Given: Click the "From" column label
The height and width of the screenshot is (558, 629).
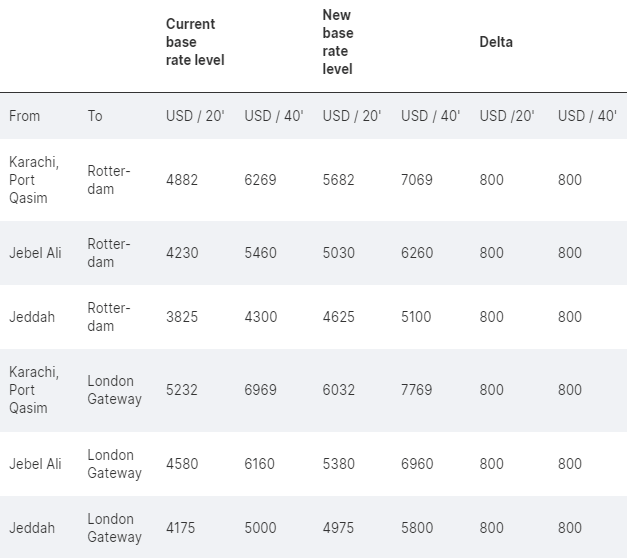Looking at the screenshot, I should coord(25,116).
